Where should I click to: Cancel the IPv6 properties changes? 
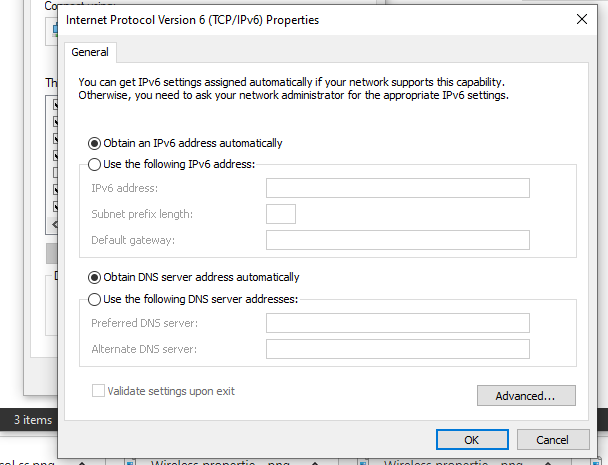tap(552, 440)
